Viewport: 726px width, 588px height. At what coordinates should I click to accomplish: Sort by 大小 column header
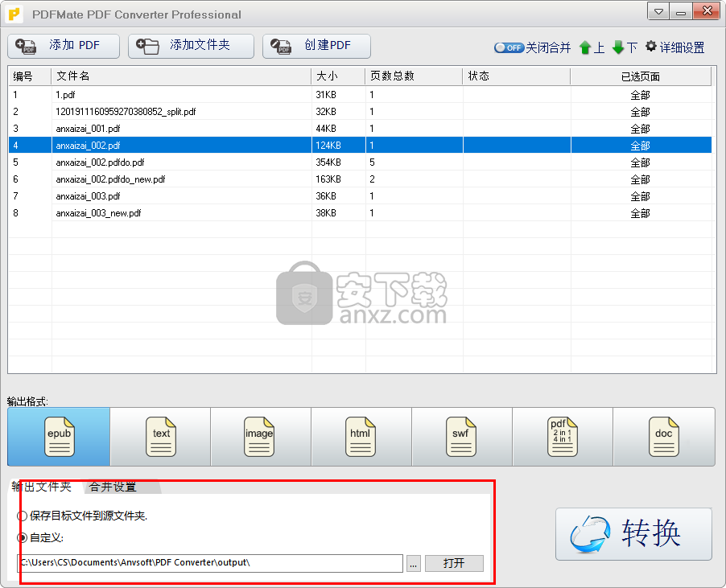339,76
